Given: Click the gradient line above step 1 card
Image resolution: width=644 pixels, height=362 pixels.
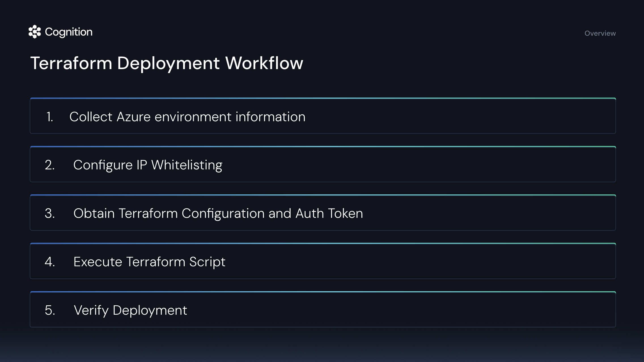Looking at the screenshot, I should [x=323, y=98].
